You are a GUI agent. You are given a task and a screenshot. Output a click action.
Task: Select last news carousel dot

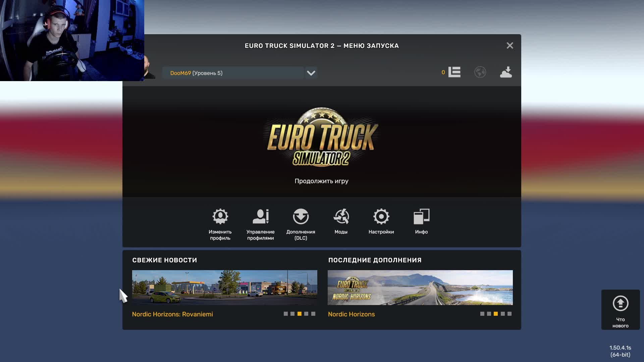coord(313,314)
